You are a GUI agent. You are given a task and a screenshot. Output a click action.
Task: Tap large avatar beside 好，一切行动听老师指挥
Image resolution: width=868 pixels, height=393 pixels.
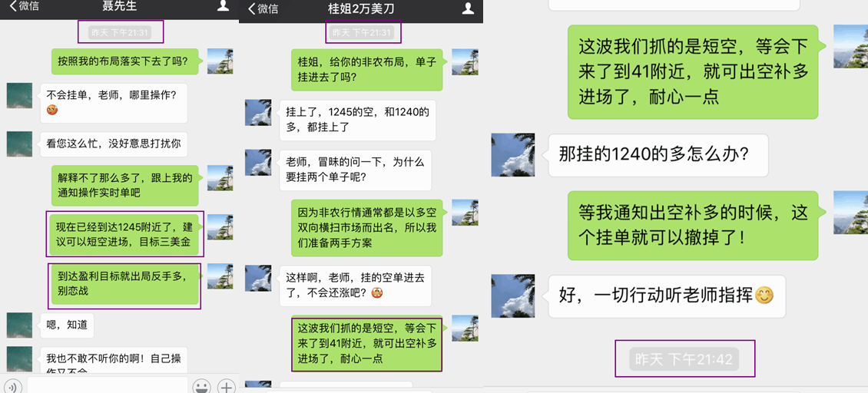tap(513, 296)
